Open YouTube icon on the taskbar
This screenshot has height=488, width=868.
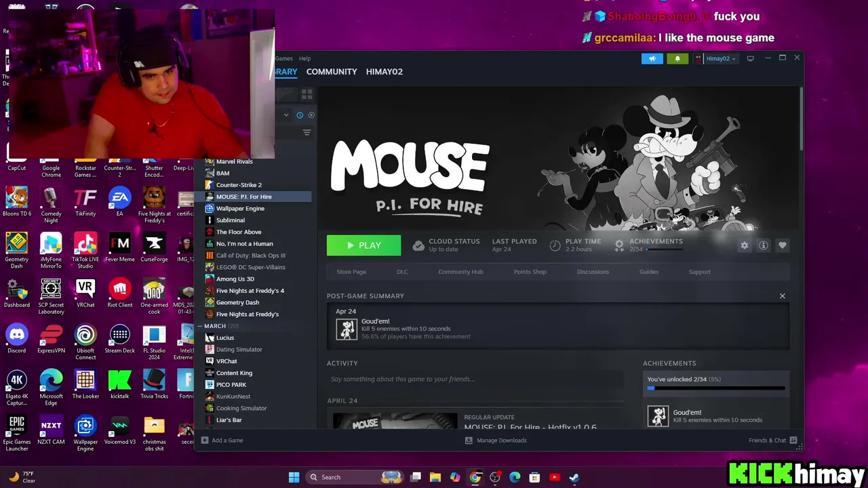tap(554, 477)
